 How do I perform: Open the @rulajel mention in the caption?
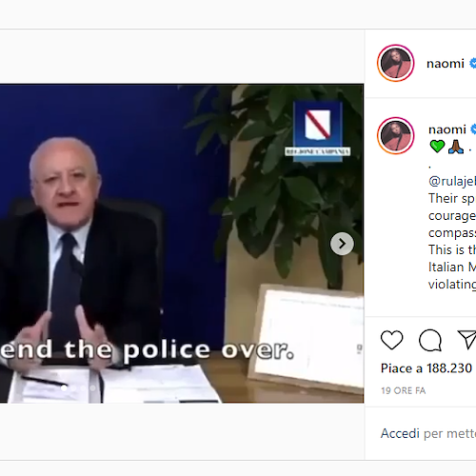coord(452,181)
